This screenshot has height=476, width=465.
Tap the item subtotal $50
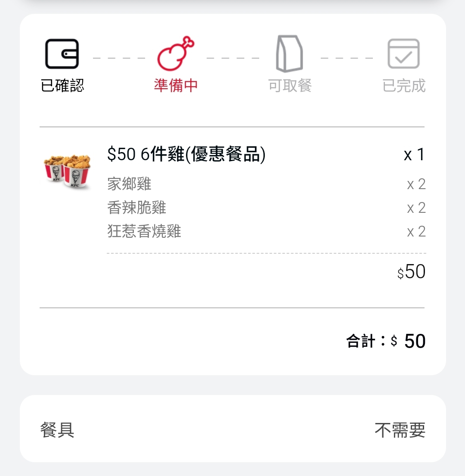pyautogui.click(x=411, y=271)
